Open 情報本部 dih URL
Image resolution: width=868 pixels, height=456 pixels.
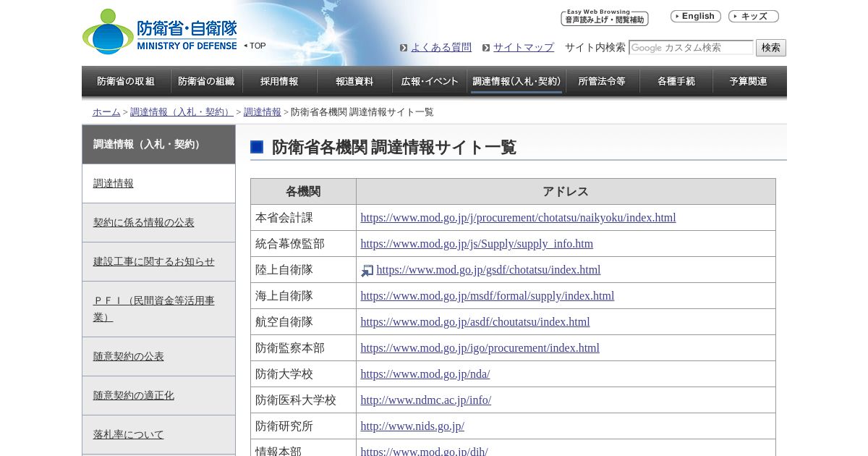[x=425, y=451]
